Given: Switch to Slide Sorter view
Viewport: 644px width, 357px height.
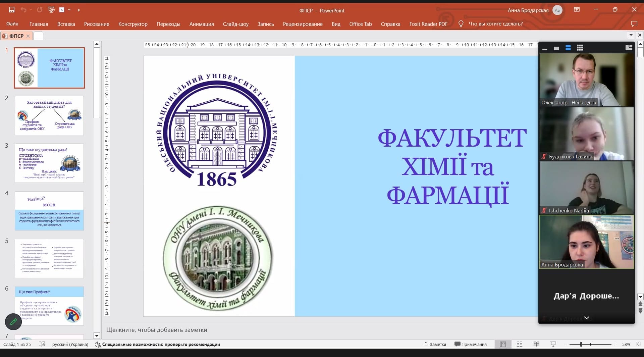Looking at the screenshot, I should pyautogui.click(x=520, y=344).
